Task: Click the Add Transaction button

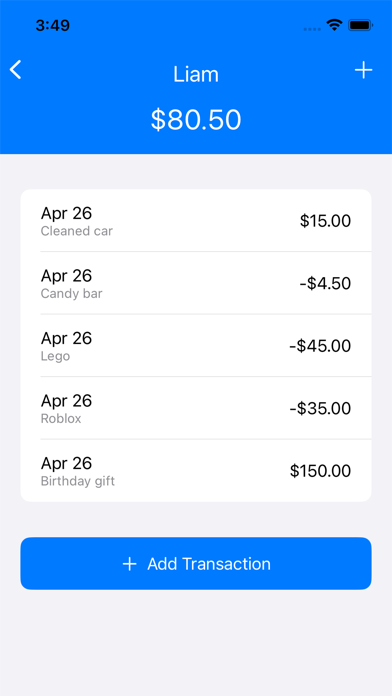Action: click(x=196, y=564)
